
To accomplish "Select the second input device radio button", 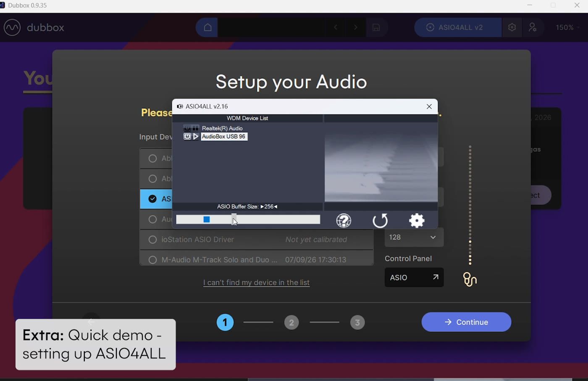I will [x=152, y=179].
